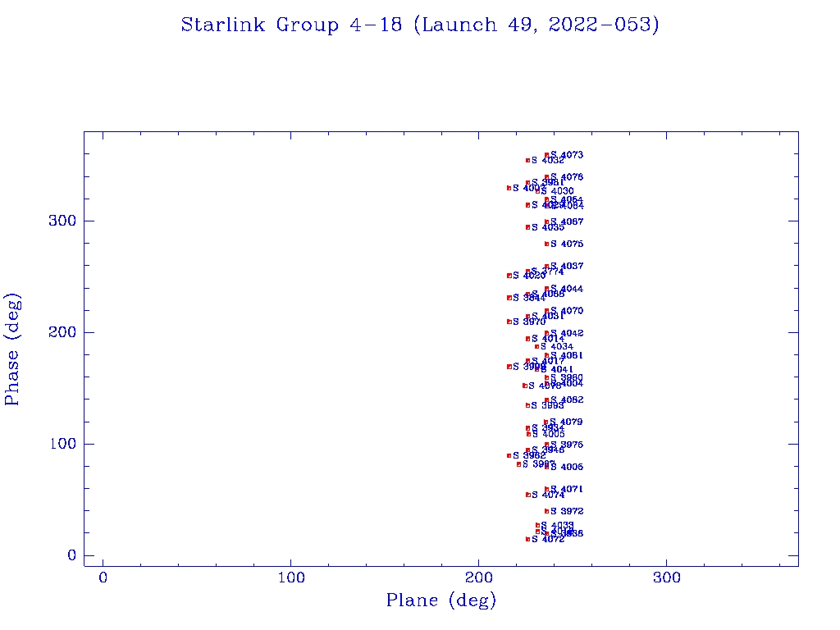Click the "S 4044" satellite label

[x=567, y=289]
